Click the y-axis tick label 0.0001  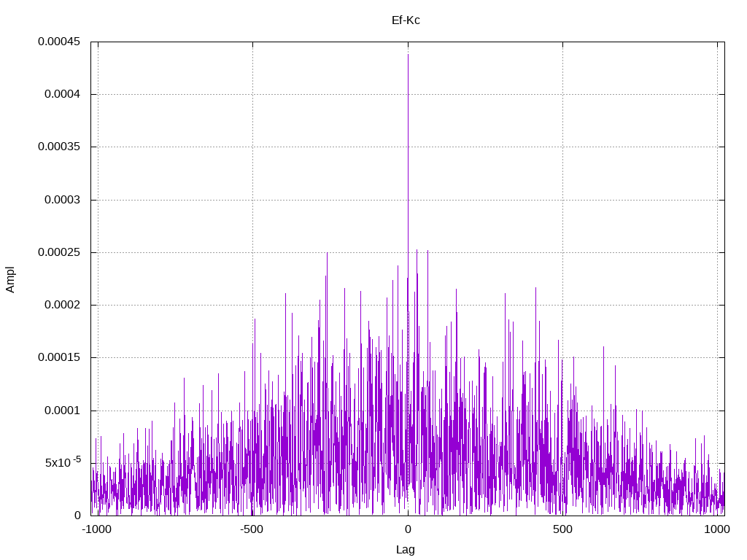click(63, 411)
